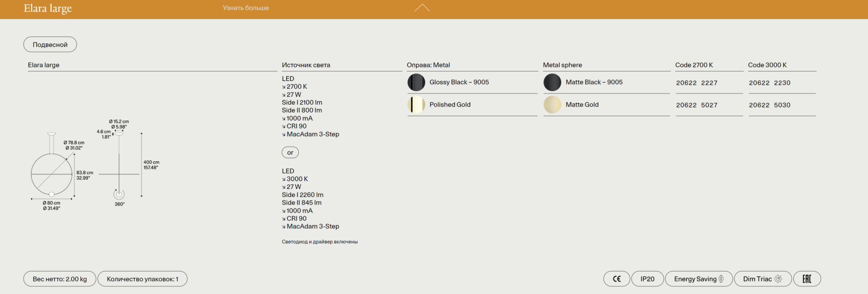Click the 'or' pill between LED options
The height and width of the screenshot is (294, 868).
[290, 153]
